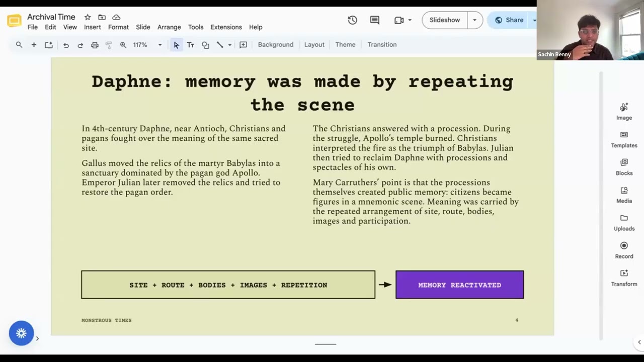The image size is (644, 362).
Task: Search the menus with magnifier icon
Action: [x=19, y=45]
